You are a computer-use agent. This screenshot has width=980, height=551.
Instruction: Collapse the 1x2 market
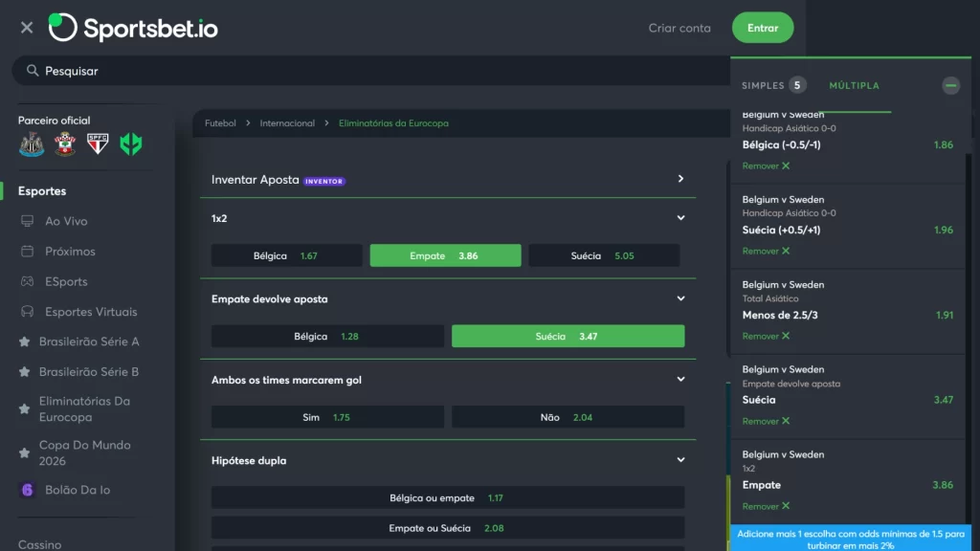(680, 218)
